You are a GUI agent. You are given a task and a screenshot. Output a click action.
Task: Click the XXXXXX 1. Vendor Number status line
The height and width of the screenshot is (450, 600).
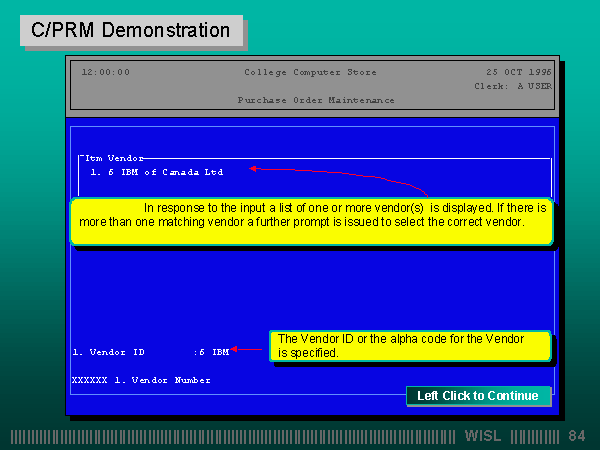point(141,380)
